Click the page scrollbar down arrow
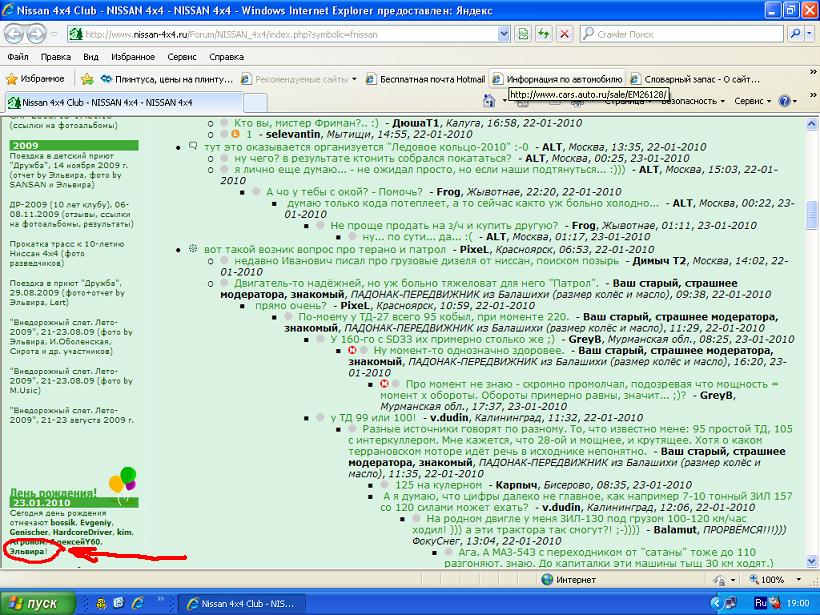820x615 pixels. coord(812,561)
